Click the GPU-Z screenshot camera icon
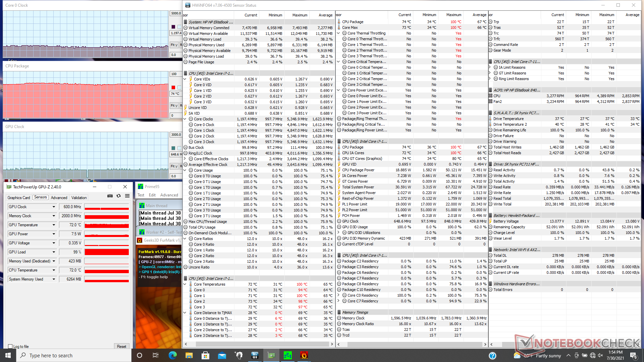The image size is (644, 362). tap(110, 196)
